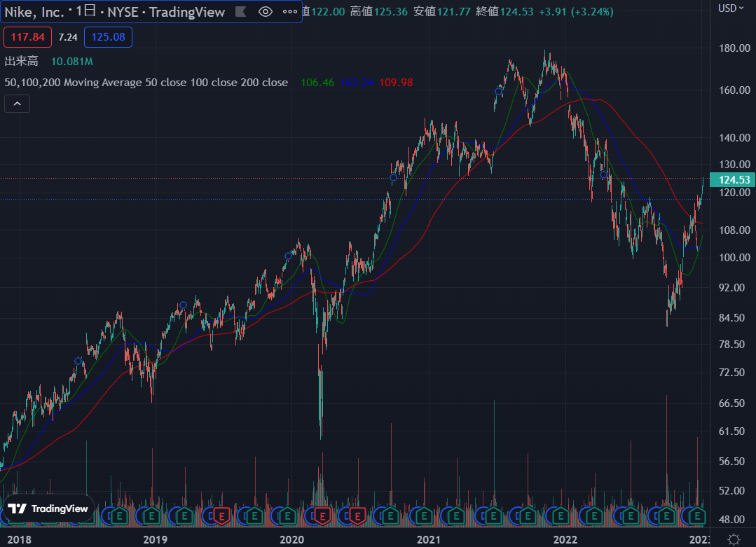Image resolution: width=756 pixels, height=547 pixels.
Task: Toggle the eye icon to hide the symbol
Action: (265, 12)
